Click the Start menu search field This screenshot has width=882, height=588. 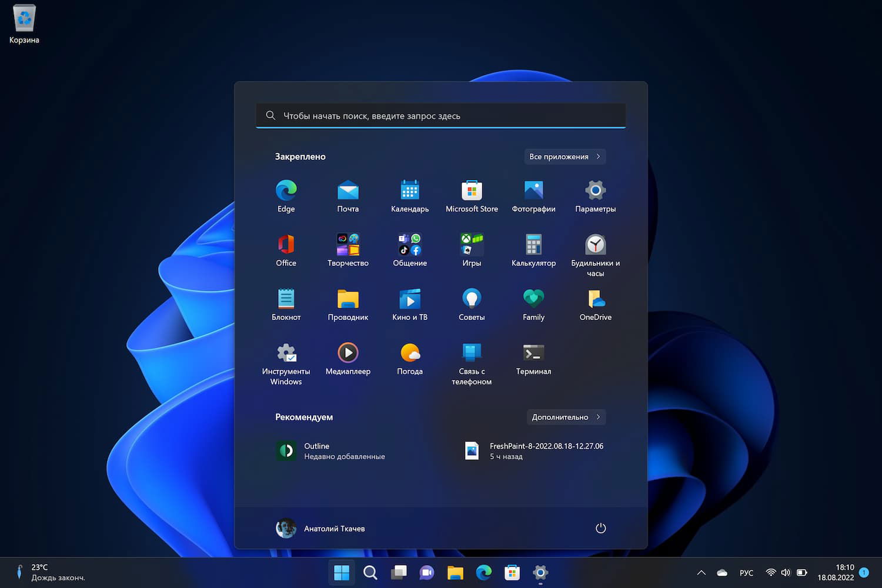pyautogui.click(x=441, y=116)
